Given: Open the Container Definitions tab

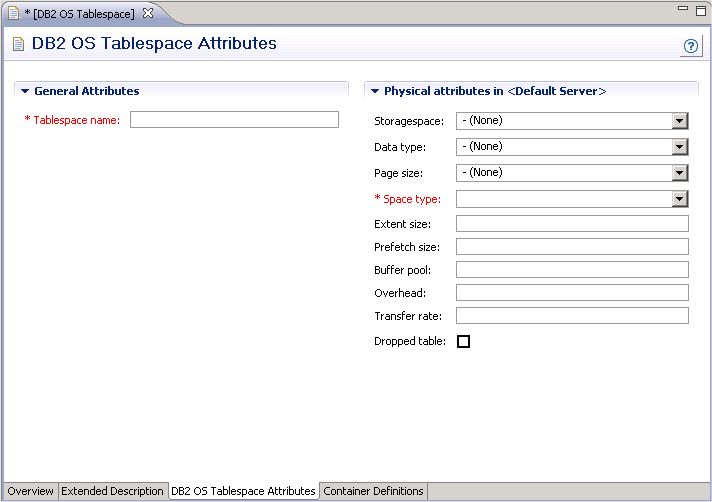Looking at the screenshot, I should coord(373,491).
